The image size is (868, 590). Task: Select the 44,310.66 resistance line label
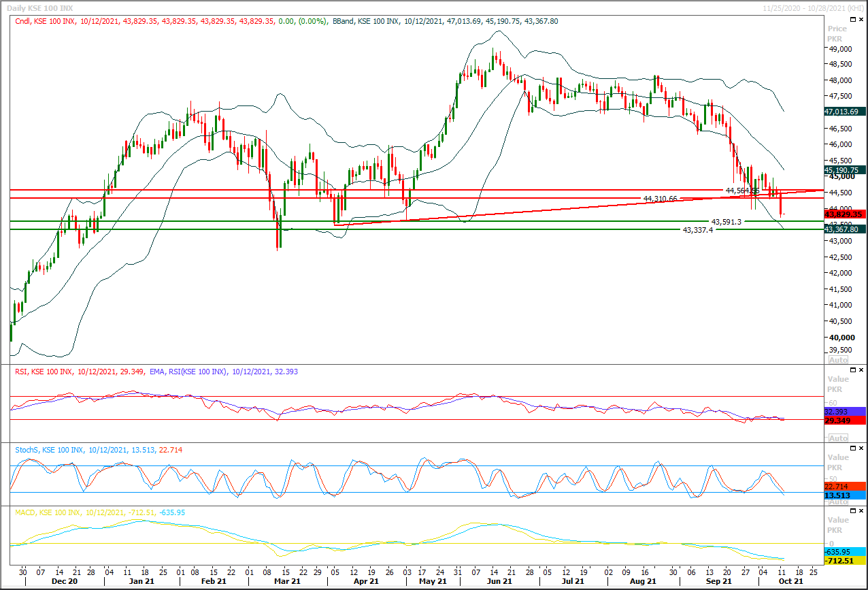point(660,199)
